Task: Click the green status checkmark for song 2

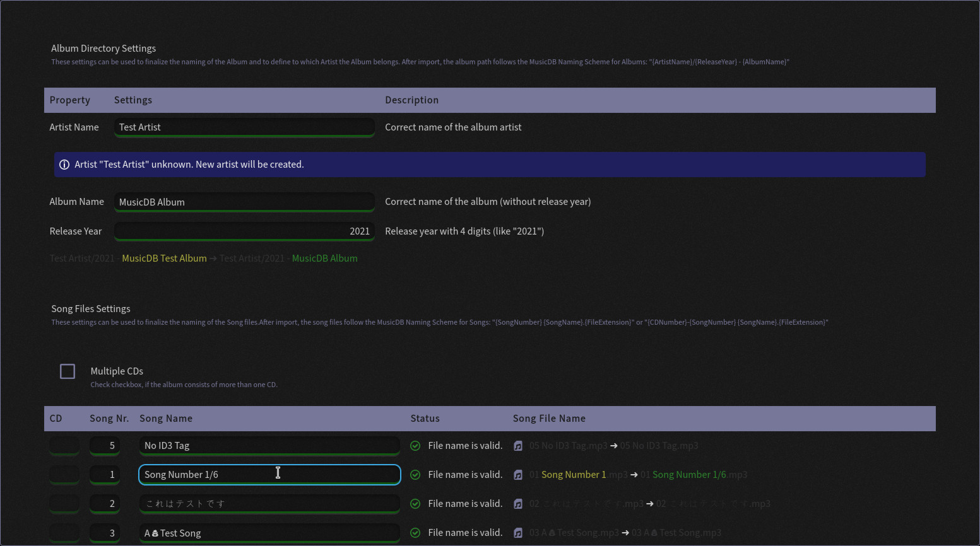Action: [415, 504]
